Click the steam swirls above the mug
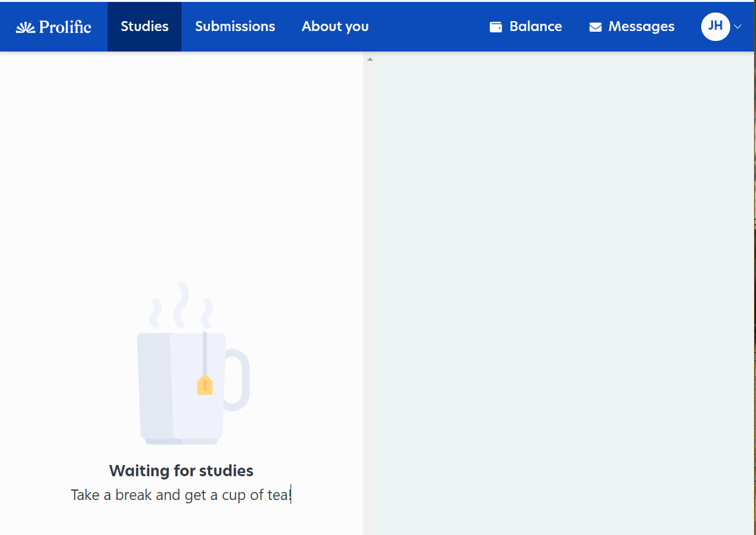The height and width of the screenshot is (535, 756). [x=182, y=306]
